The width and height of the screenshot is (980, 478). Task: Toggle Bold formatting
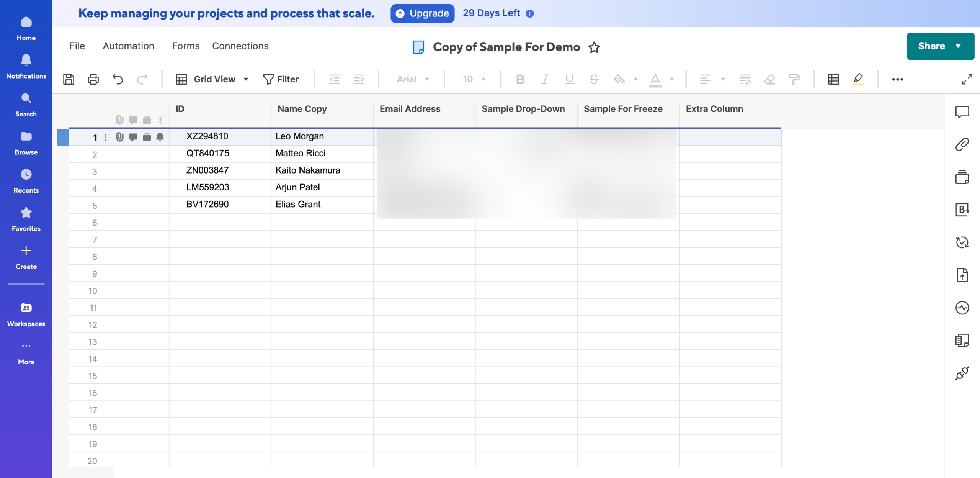[520, 79]
